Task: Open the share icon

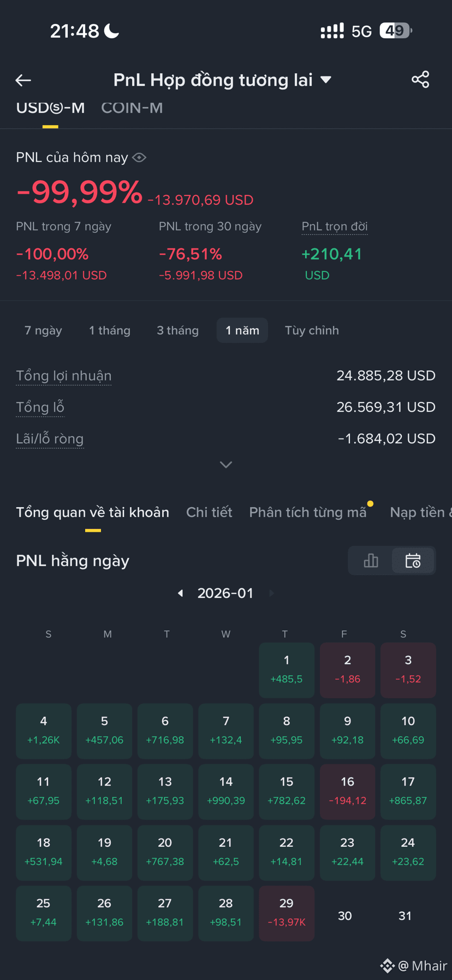Action: [420, 80]
